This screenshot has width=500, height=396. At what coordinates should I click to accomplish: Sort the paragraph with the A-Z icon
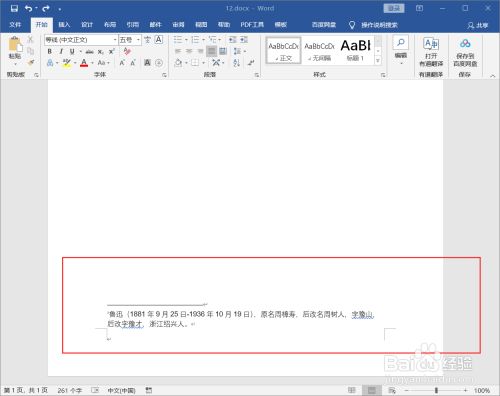pos(237,63)
